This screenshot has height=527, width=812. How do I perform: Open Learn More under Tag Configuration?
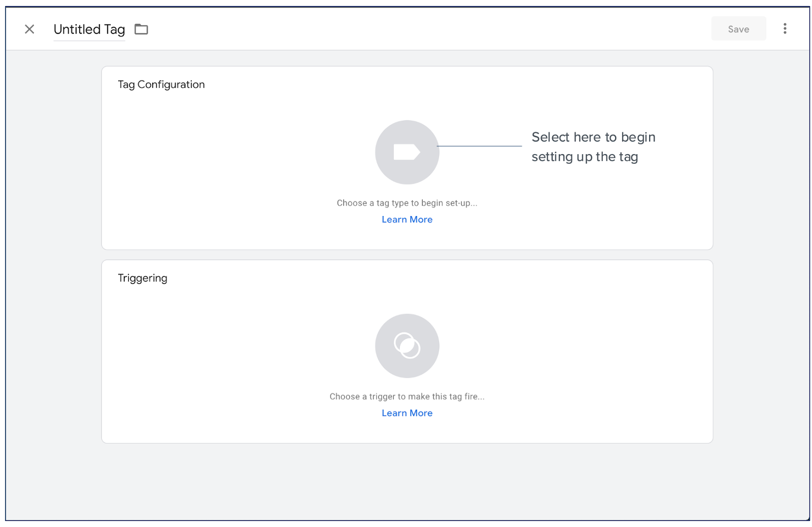(x=407, y=220)
